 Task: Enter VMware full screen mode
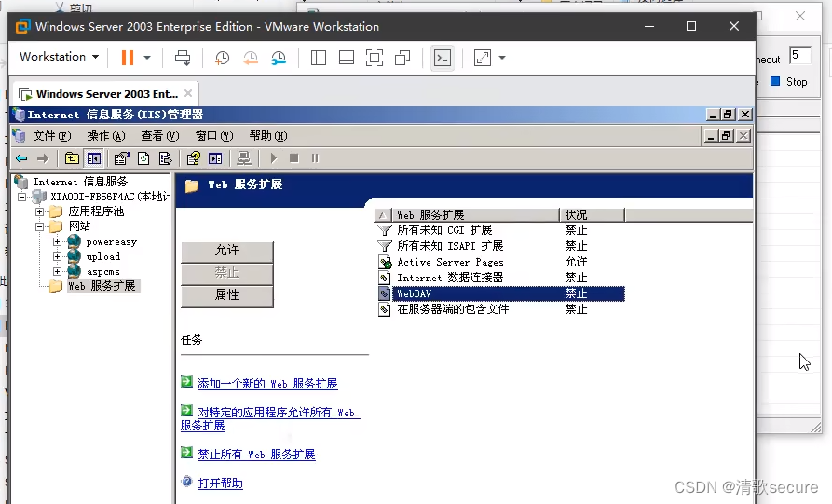(375, 58)
